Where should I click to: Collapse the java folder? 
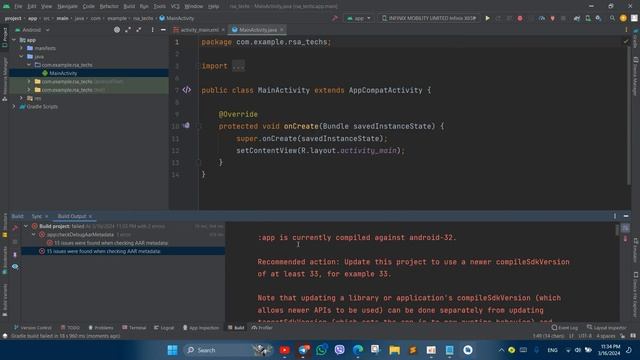point(22,56)
